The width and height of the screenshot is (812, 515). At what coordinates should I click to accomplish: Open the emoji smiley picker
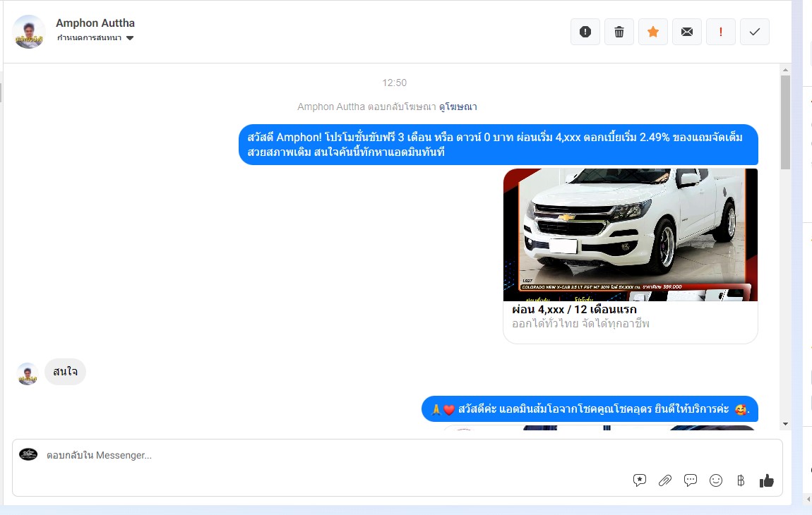(716, 480)
